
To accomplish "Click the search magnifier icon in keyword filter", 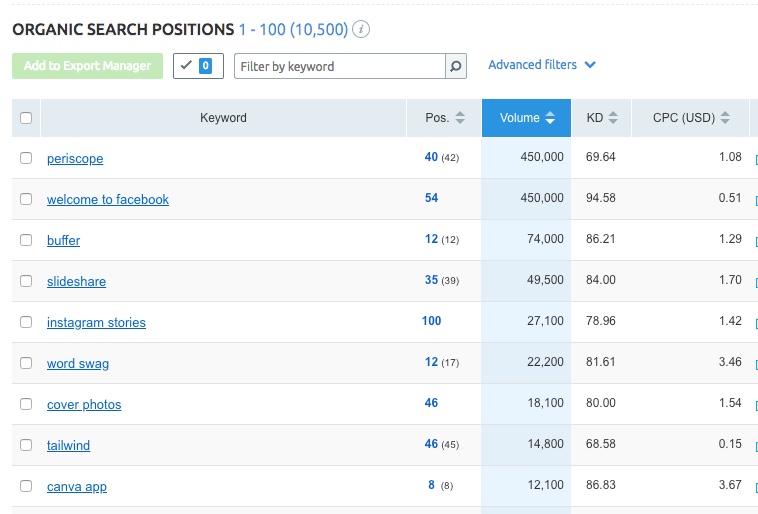I will point(455,66).
